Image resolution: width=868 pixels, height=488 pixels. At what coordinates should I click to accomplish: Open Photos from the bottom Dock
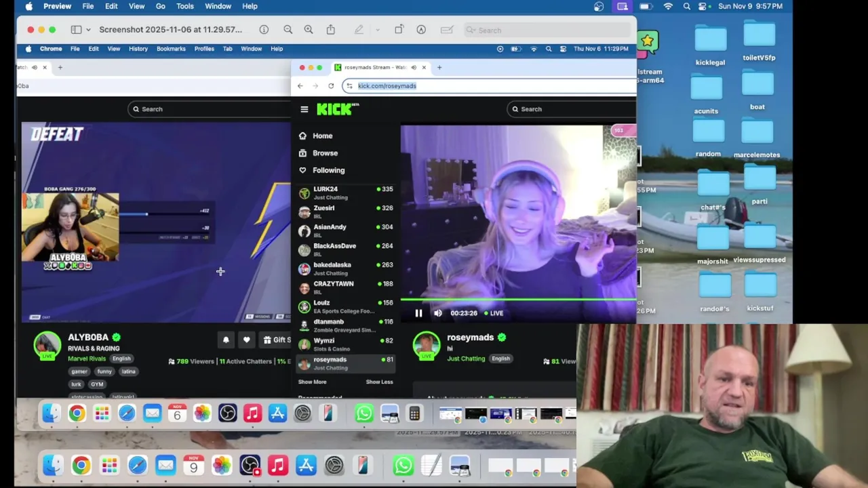click(222, 465)
